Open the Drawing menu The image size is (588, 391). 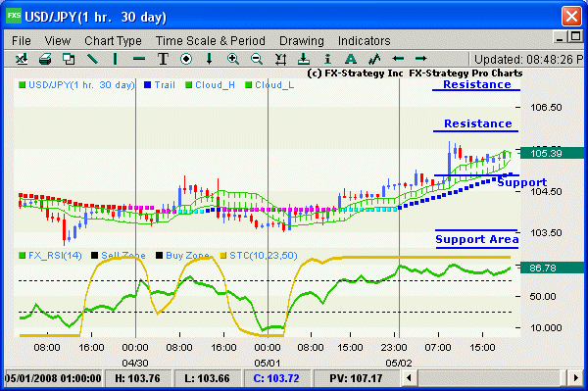pos(302,41)
